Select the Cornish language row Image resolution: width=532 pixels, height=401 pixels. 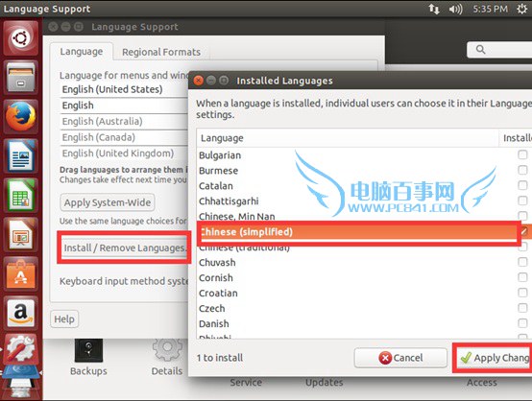click(x=364, y=277)
